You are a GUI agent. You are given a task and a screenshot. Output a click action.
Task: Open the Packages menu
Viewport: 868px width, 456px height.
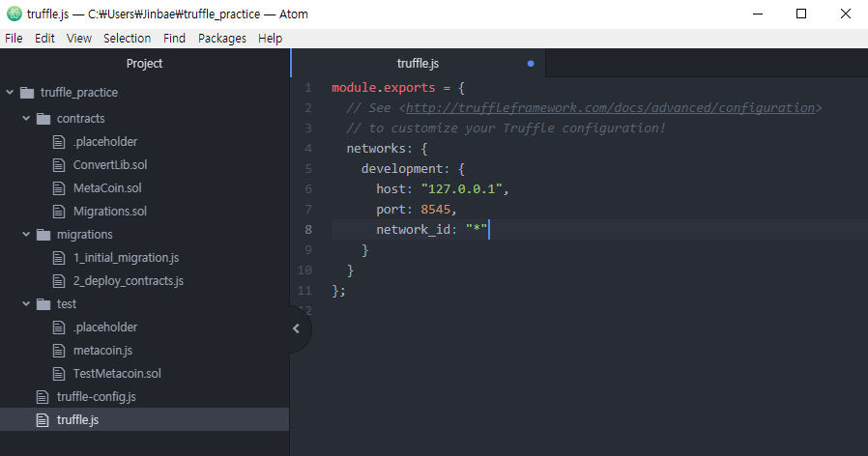tap(222, 39)
